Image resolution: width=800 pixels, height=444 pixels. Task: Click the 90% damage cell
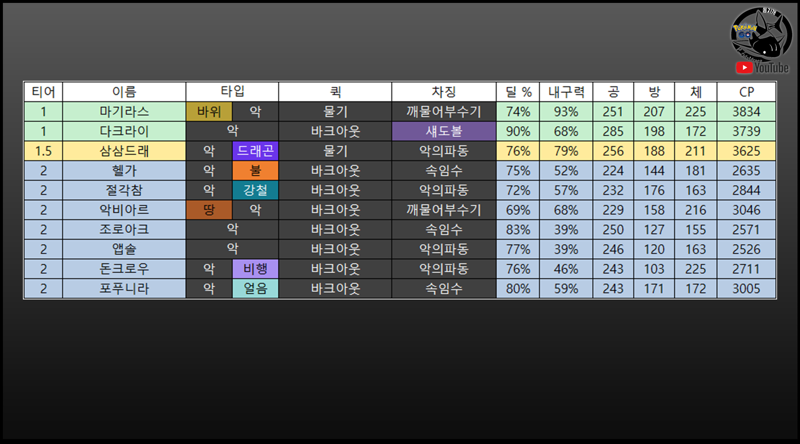518,131
